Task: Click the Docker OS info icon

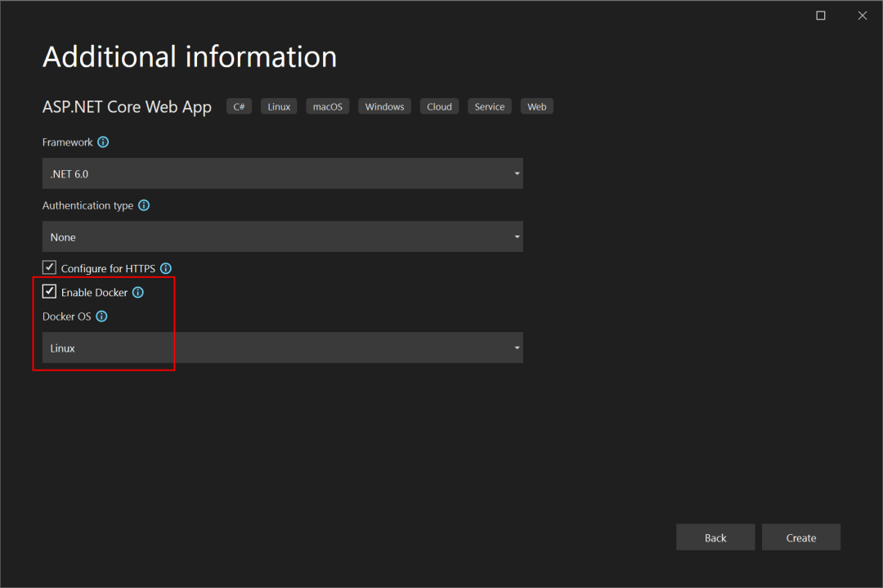Action: coord(102,316)
